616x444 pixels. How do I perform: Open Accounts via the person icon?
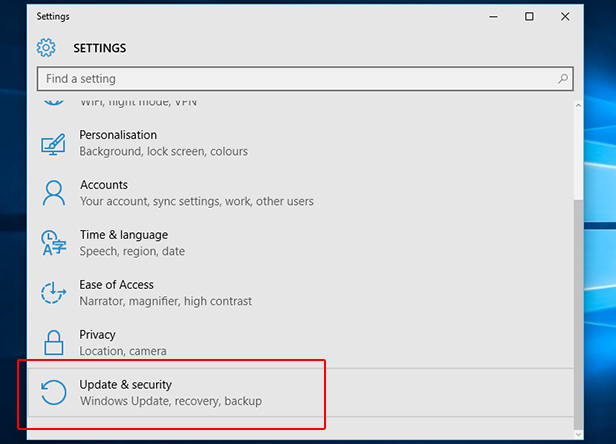tap(53, 193)
